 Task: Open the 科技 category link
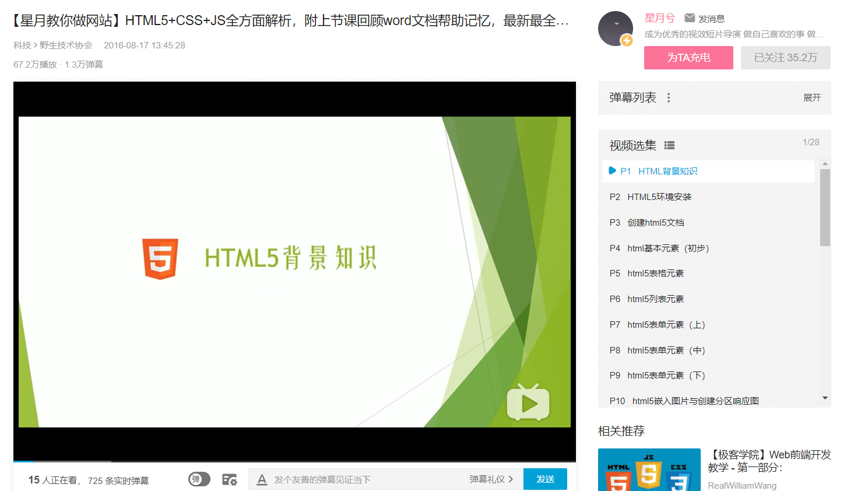tap(22, 45)
